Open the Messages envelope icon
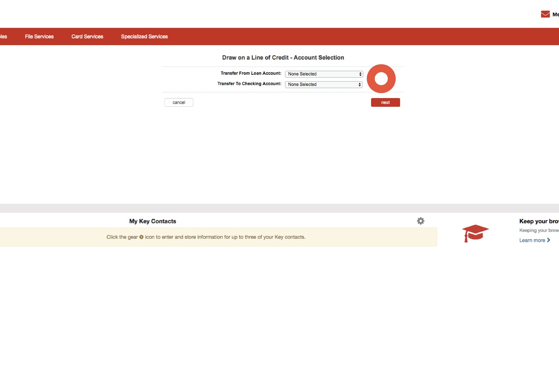 545,14
